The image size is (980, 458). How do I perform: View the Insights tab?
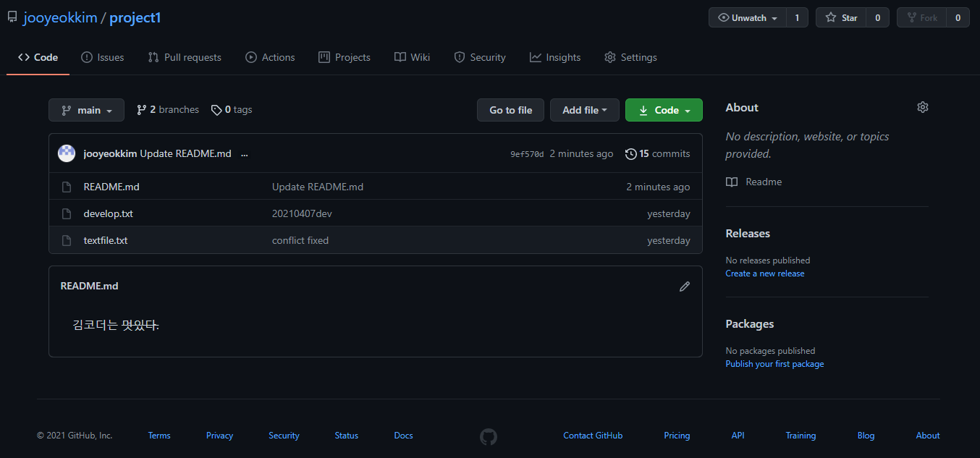[x=555, y=57]
